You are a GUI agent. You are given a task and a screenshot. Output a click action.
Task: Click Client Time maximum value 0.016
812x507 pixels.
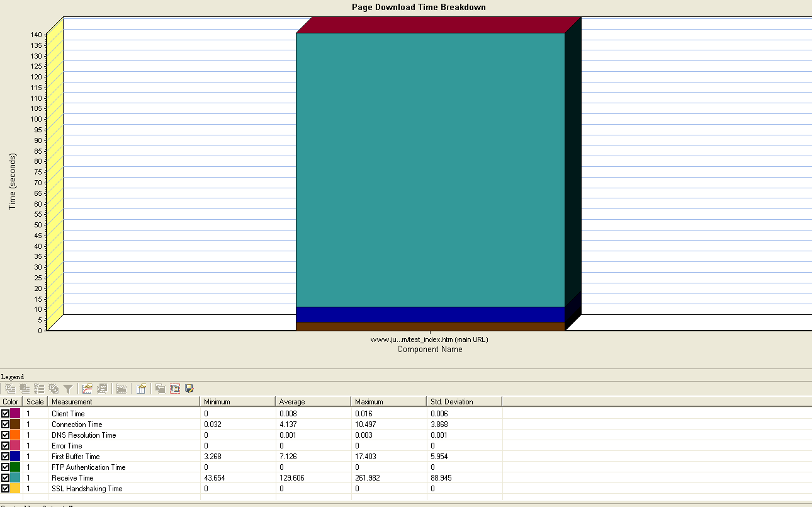[363, 413]
